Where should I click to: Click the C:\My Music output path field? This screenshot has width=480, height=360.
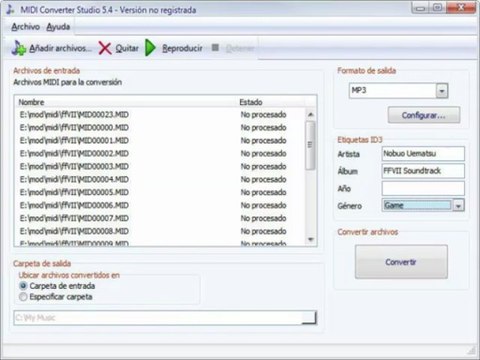pos(157,318)
